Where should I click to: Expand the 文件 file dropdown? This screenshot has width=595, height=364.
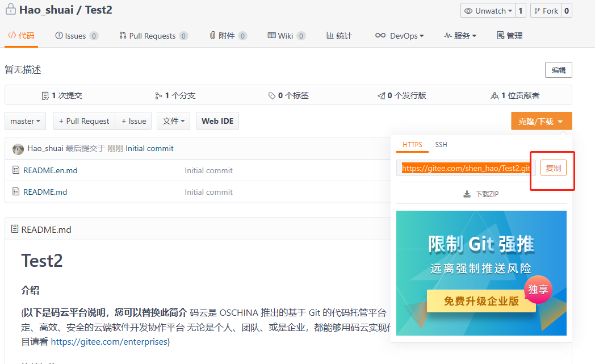[x=173, y=121]
